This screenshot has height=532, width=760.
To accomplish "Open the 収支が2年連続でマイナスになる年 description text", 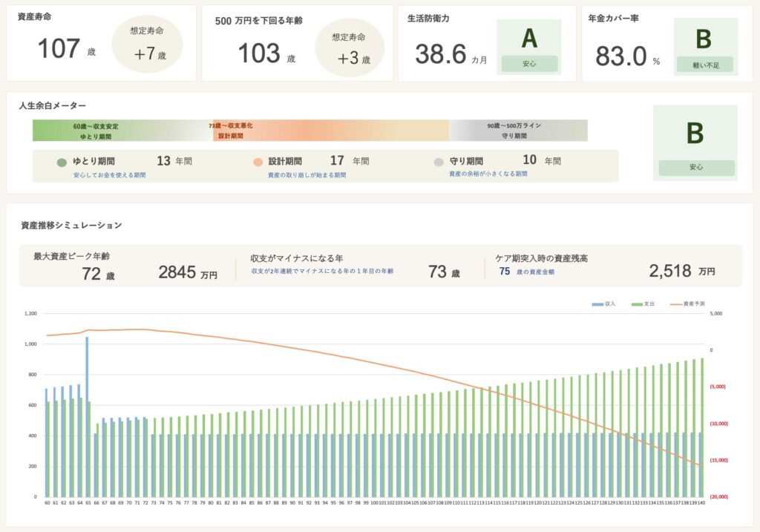I will (322, 272).
